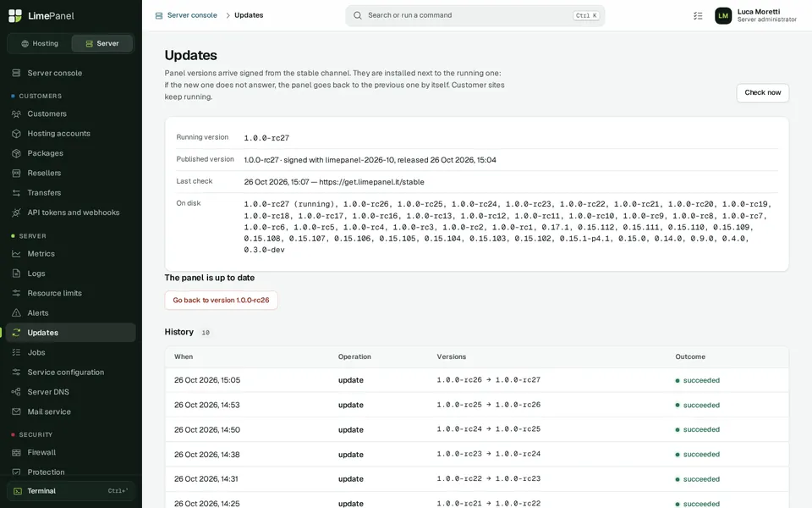Image resolution: width=812 pixels, height=508 pixels.
Task: Open Service configuration menu item
Action: 71,373
